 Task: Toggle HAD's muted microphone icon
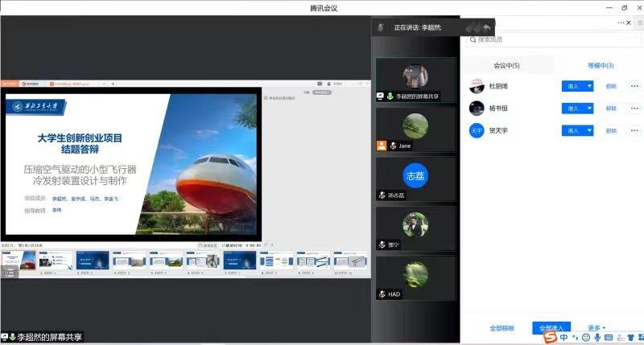(x=382, y=294)
